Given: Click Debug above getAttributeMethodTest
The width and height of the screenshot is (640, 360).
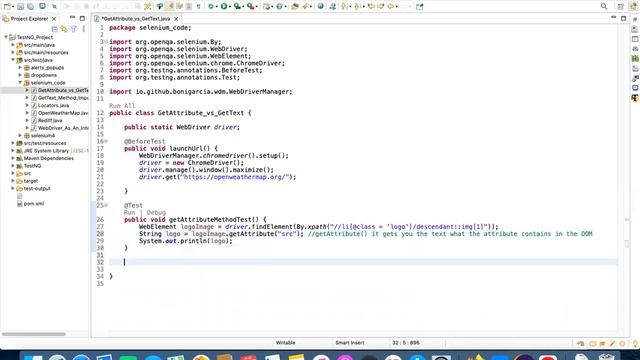Looking at the screenshot, I should coord(156,212).
